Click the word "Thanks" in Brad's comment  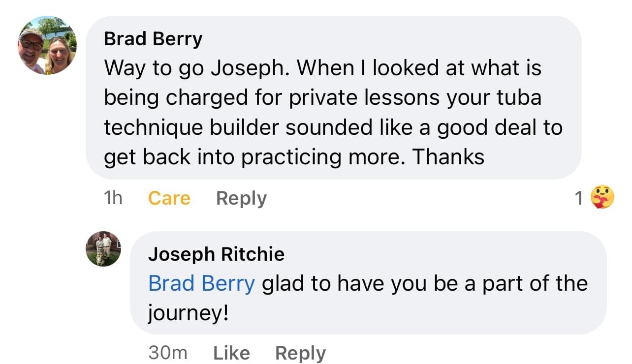(x=448, y=157)
